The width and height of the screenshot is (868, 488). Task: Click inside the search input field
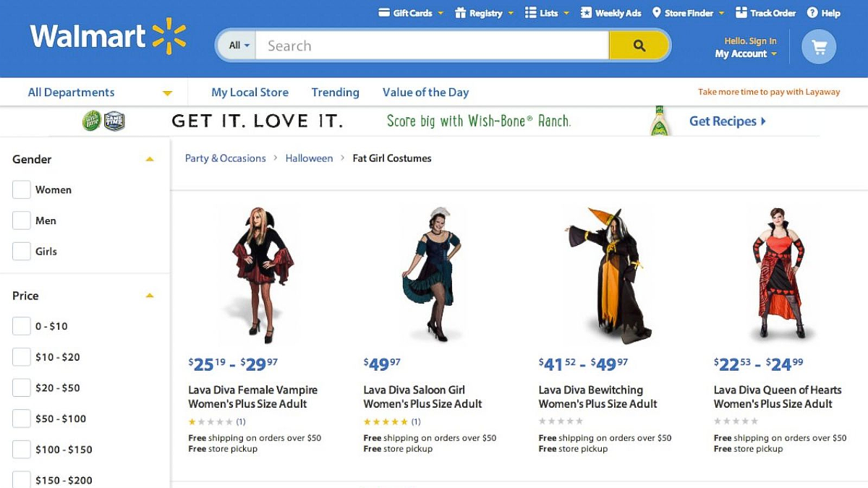click(434, 45)
